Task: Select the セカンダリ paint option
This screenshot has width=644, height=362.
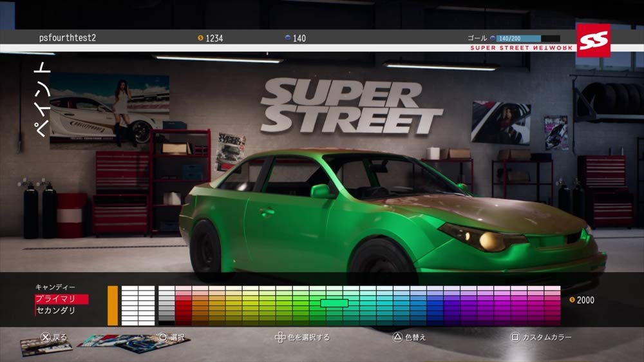Action: tap(56, 310)
